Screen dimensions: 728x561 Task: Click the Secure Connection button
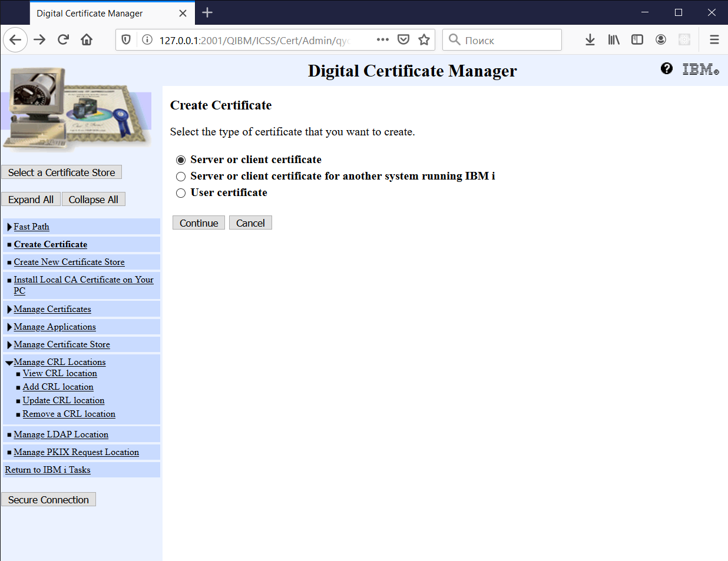(x=48, y=500)
